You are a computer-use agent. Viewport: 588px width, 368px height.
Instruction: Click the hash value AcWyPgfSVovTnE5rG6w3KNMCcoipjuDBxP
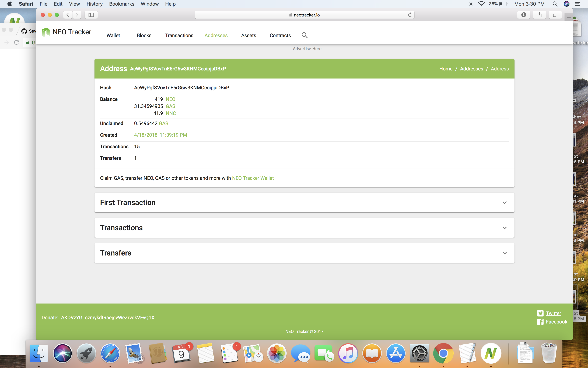coord(181,88)
